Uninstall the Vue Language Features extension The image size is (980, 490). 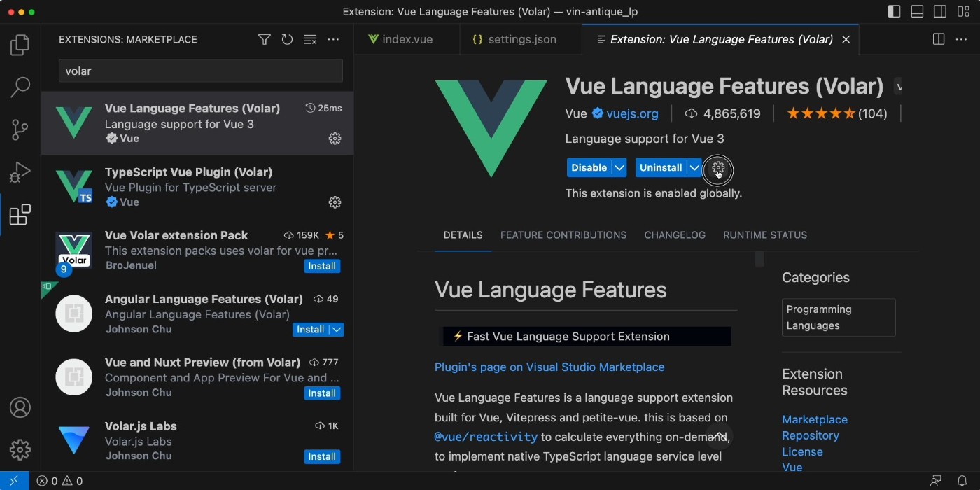pyautogui.click(x=661, y=167)
